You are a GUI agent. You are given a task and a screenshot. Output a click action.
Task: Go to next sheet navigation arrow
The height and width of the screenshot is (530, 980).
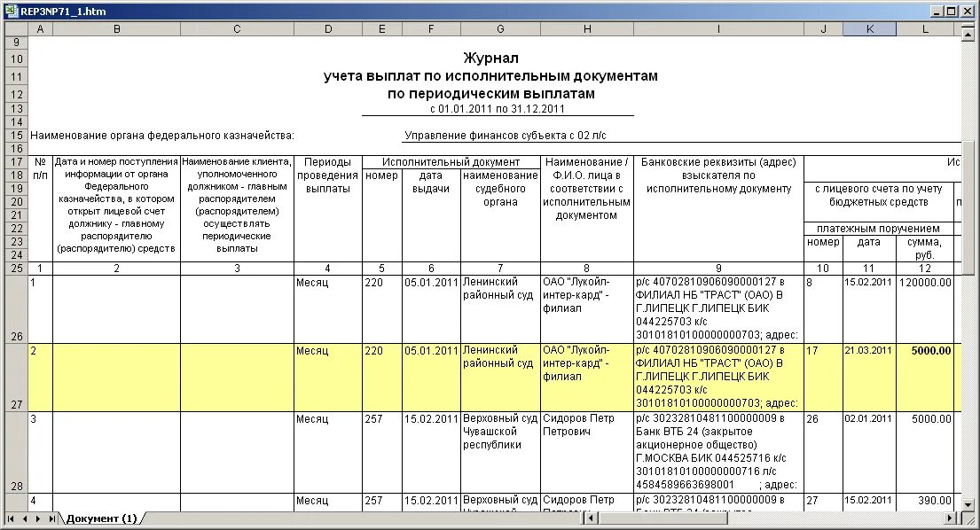click(x=38, y=518)
